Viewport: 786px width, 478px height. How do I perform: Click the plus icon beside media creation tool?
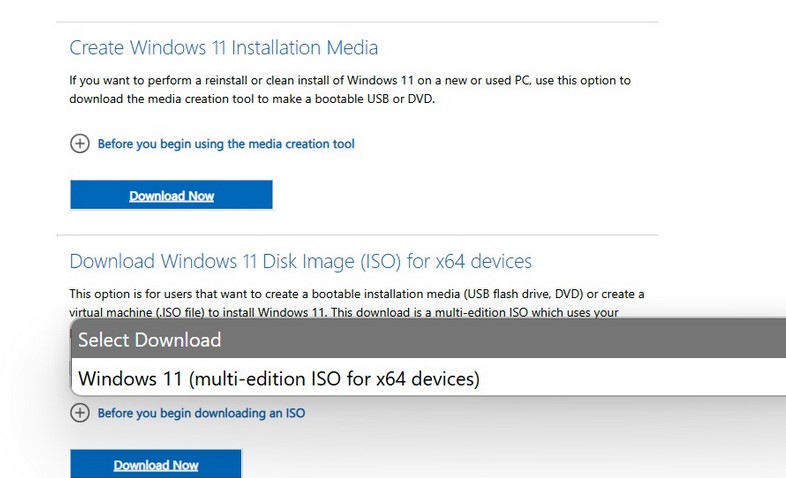[80, 143]
